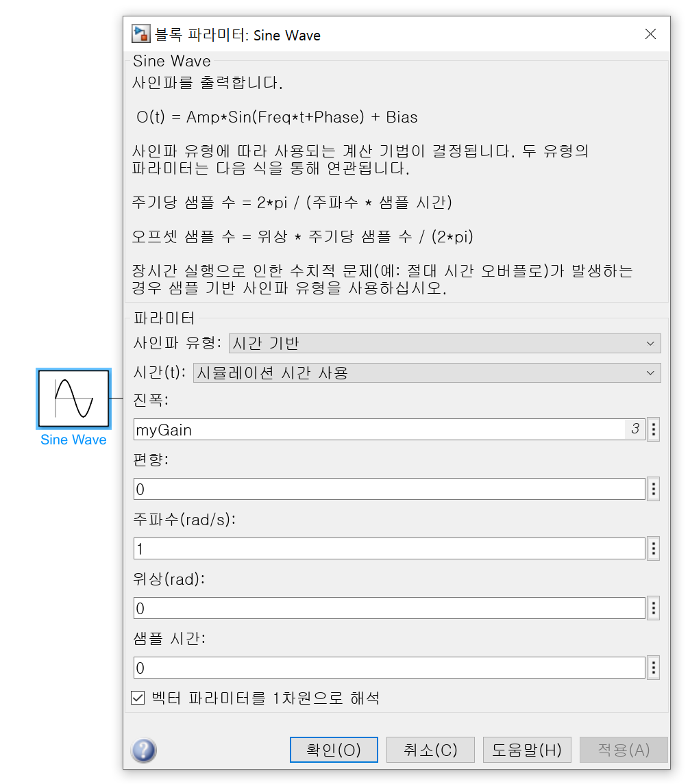Viewport: 690px width, 784px height.
Task: Click the 확인(O) button
Action: (334, 749)
